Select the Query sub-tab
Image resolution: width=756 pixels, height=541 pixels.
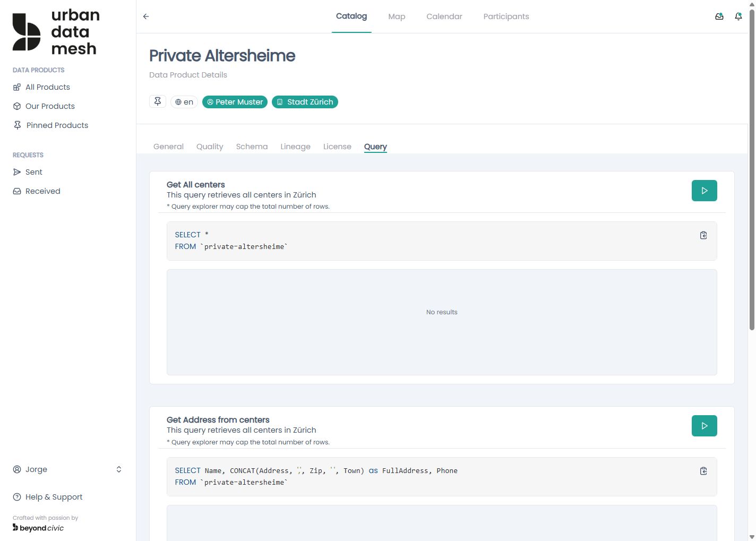pyautogui.click(x=375, y=147)
